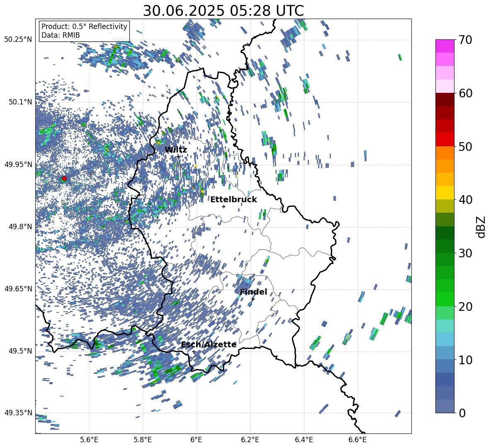Image resolution: width=491 pixels, height=448 pixels.
Task: Click the longitude label 6.6°E
Action: [x=357, y=440]
